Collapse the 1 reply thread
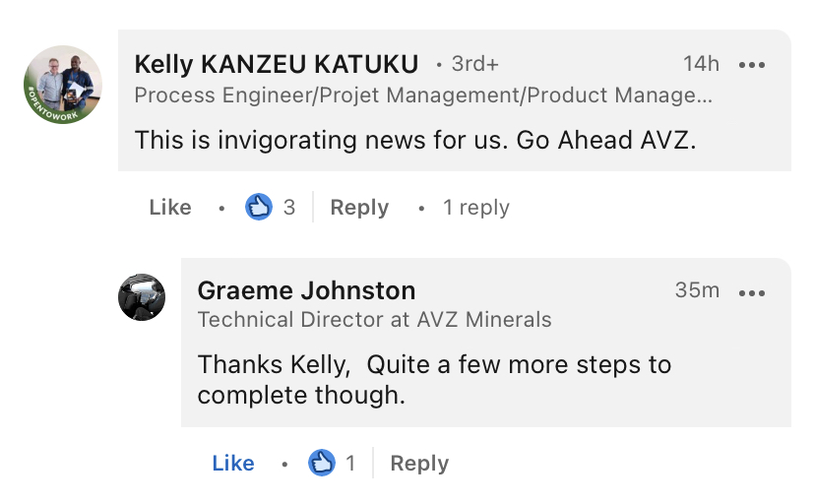The height and width of the screenshot is (504, 815). tap(476, 208)
